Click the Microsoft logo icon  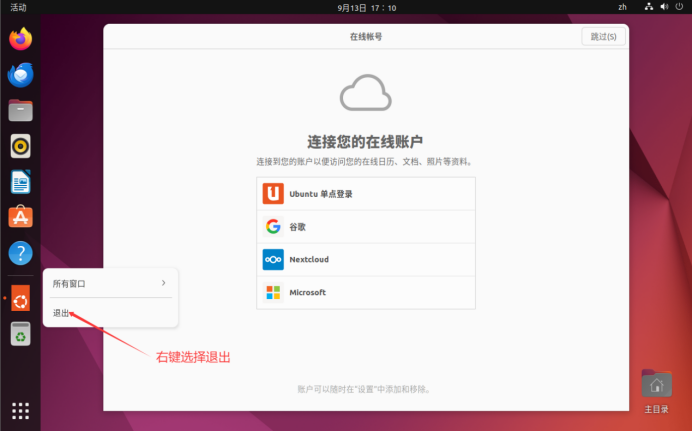pos(273,292)
